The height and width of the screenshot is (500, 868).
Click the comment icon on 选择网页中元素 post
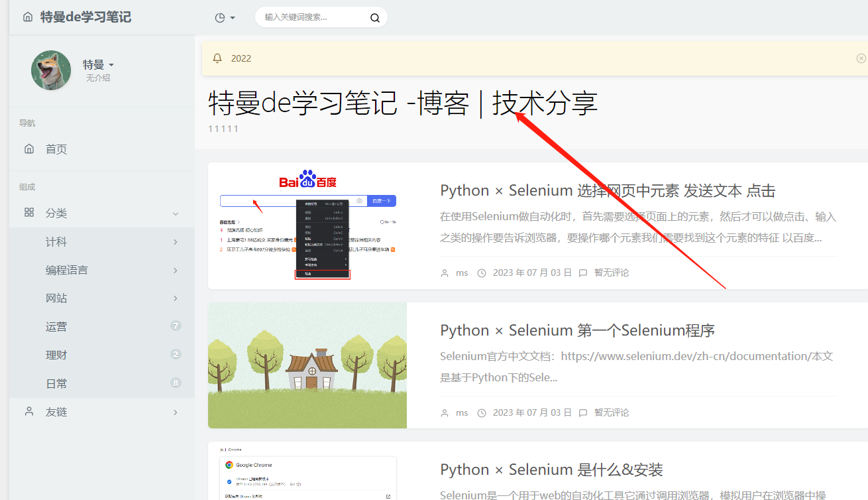coord(583,273)
